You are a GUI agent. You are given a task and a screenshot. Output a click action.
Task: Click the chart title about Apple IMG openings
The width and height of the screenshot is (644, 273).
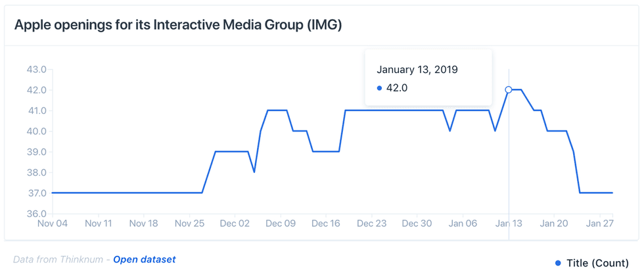coord(178,25)
